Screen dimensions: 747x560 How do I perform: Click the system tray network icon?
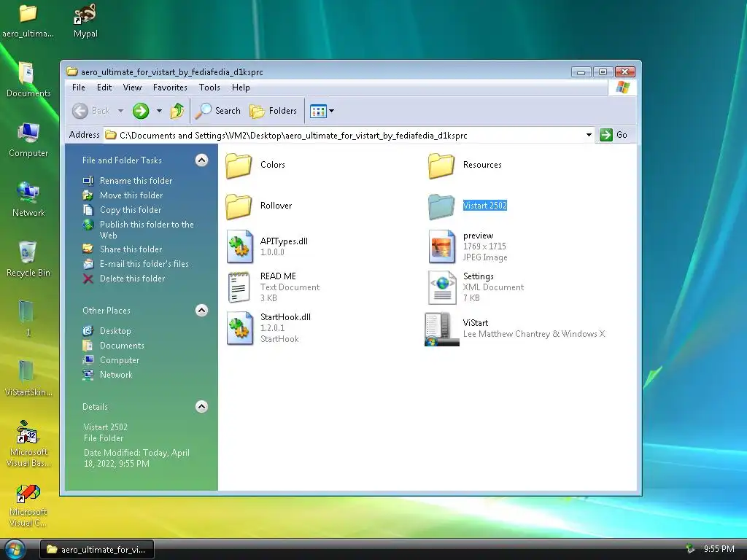[689, 550]
